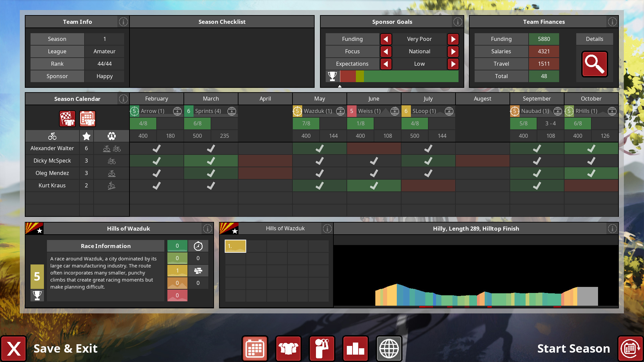Open the team jersey icon in bottom toolbar

tap(288, 349)
